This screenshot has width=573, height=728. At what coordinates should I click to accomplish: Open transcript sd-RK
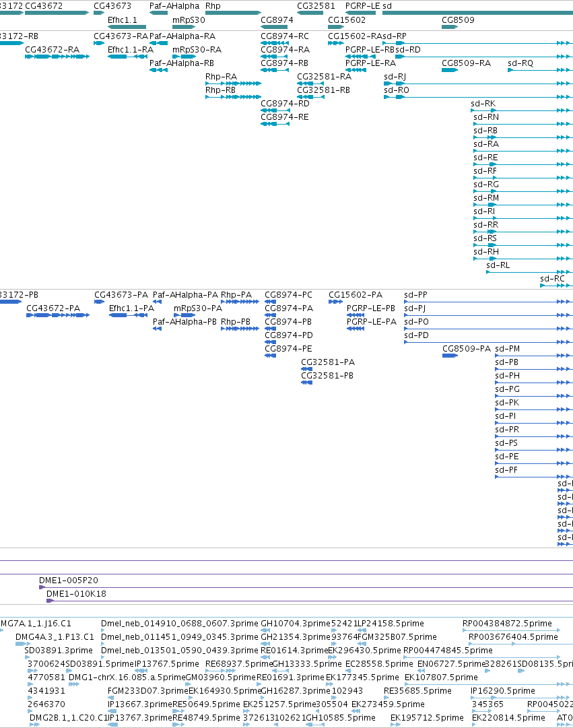(x=483, y=104)
